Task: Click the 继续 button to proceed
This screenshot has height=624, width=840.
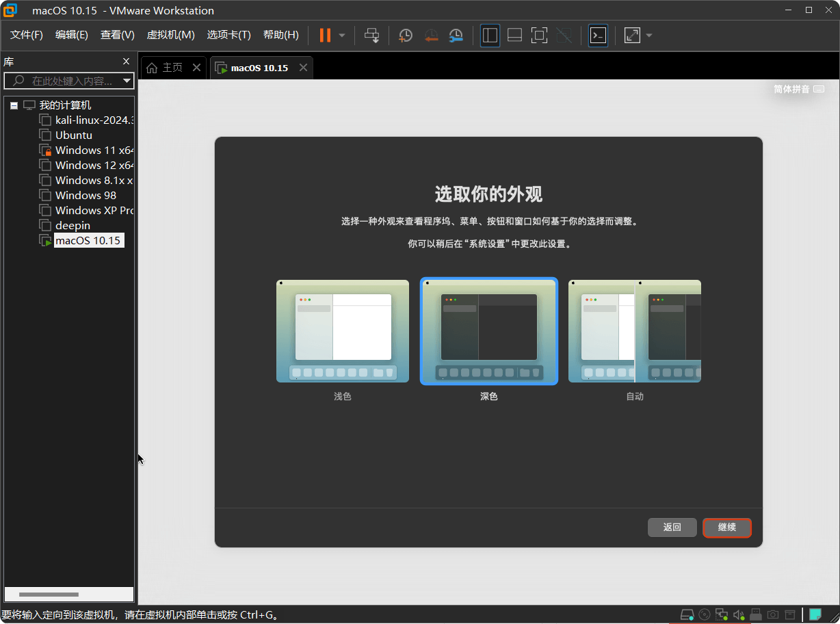Action: pos(726,528)
